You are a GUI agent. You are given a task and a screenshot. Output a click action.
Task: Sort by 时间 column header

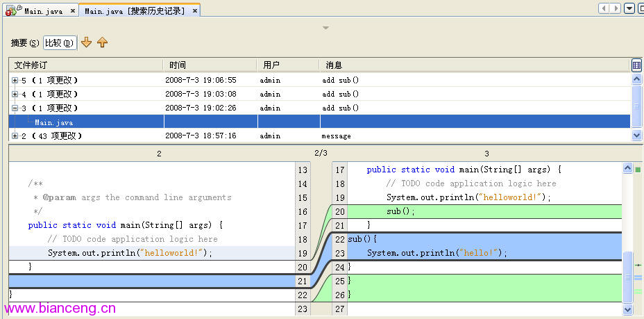(x=211, y=65)
